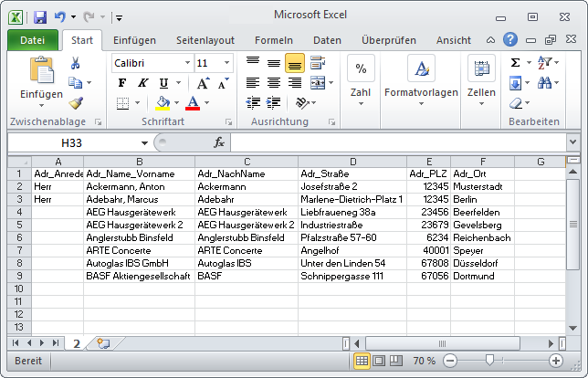Screen dimensions: 588x378
Task: Center text horizontally
Action: [274, 82]
